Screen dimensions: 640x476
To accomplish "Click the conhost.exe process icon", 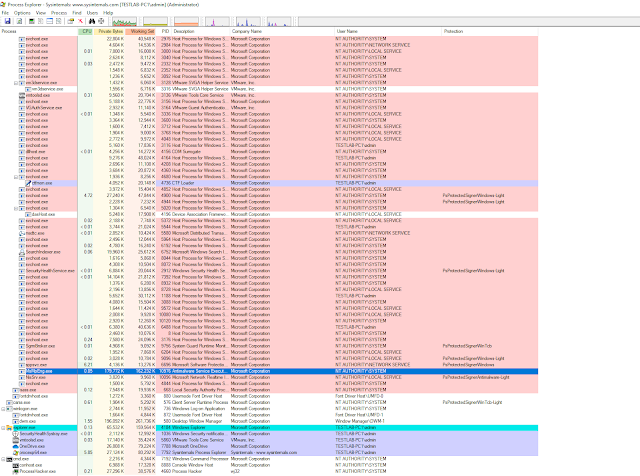I will coord(16,465).
